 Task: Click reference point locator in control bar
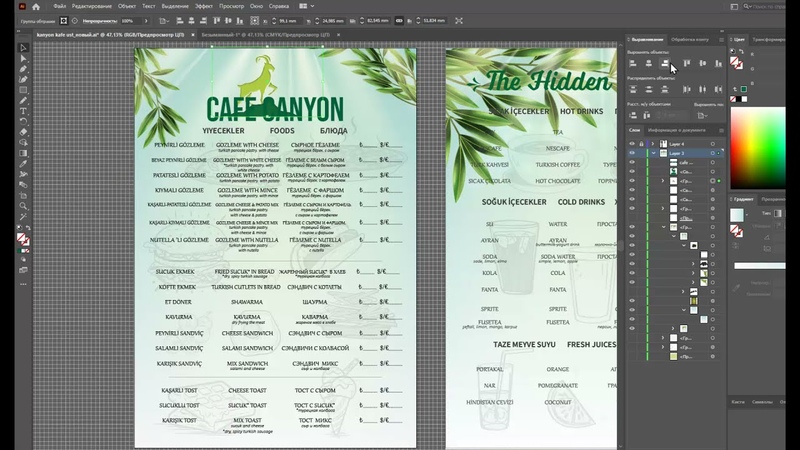coord(255,21)
